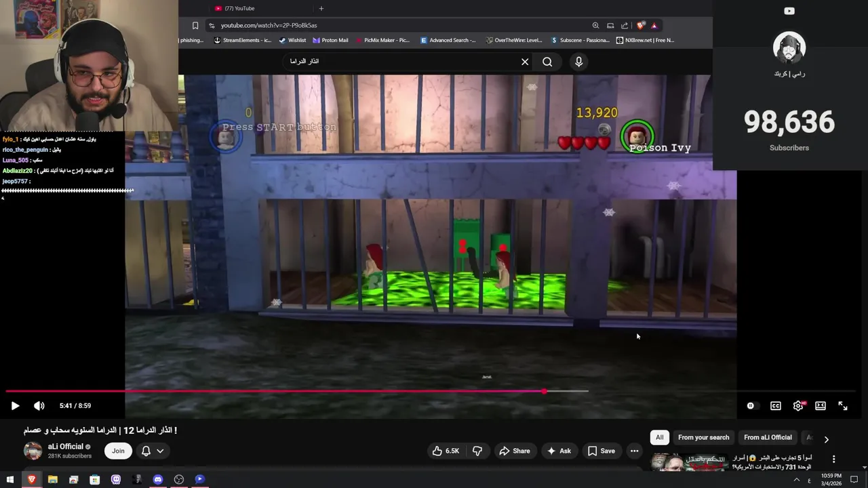Open aLi Official channel name link
Screen dimensions: 868x488
(66, 447)
